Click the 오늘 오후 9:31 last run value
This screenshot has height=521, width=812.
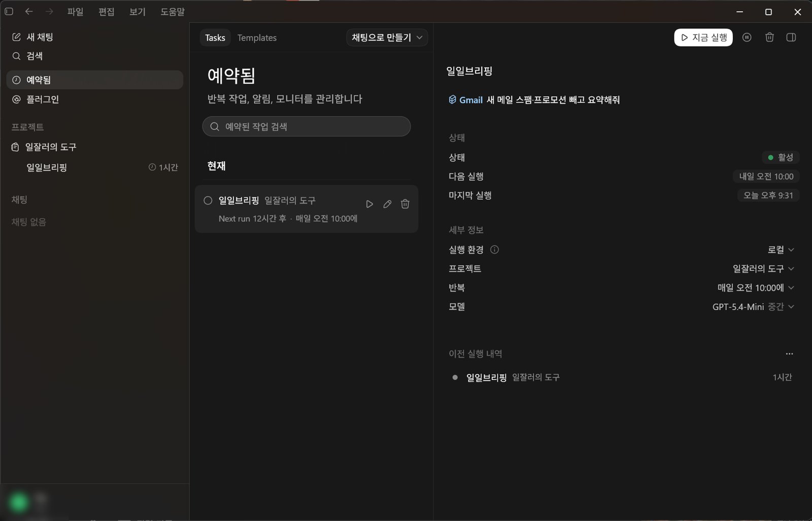(x=768, y=195)
